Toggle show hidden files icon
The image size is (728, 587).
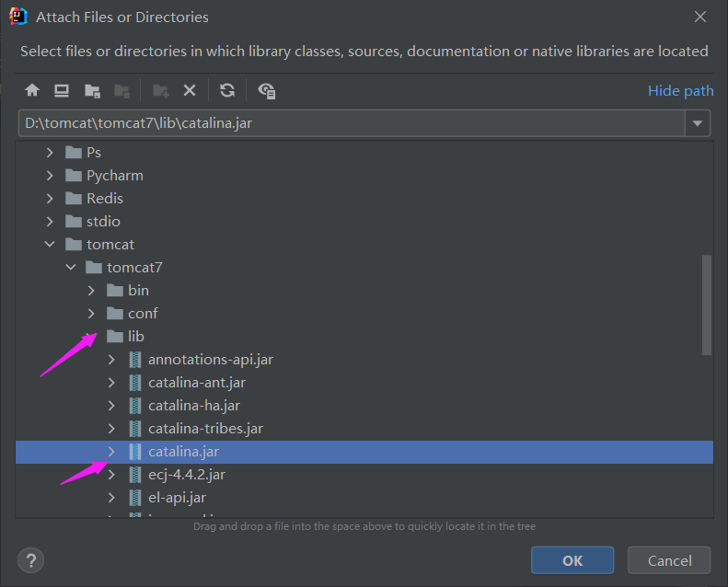pyautogui.click(x=267, y=90)
